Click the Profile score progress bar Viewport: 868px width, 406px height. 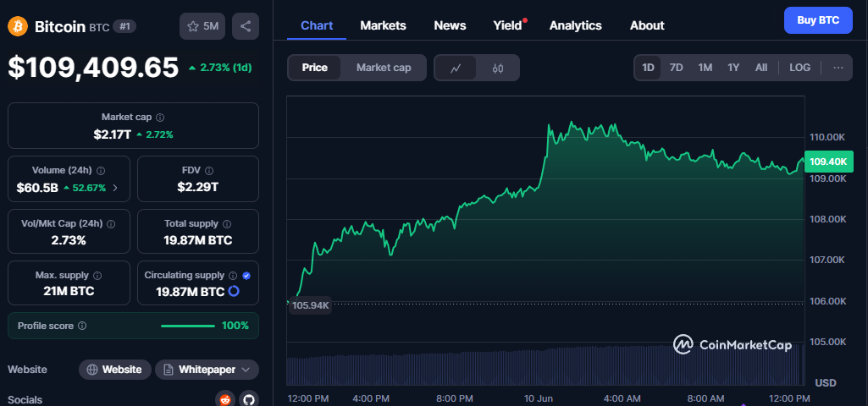(188, 326)
